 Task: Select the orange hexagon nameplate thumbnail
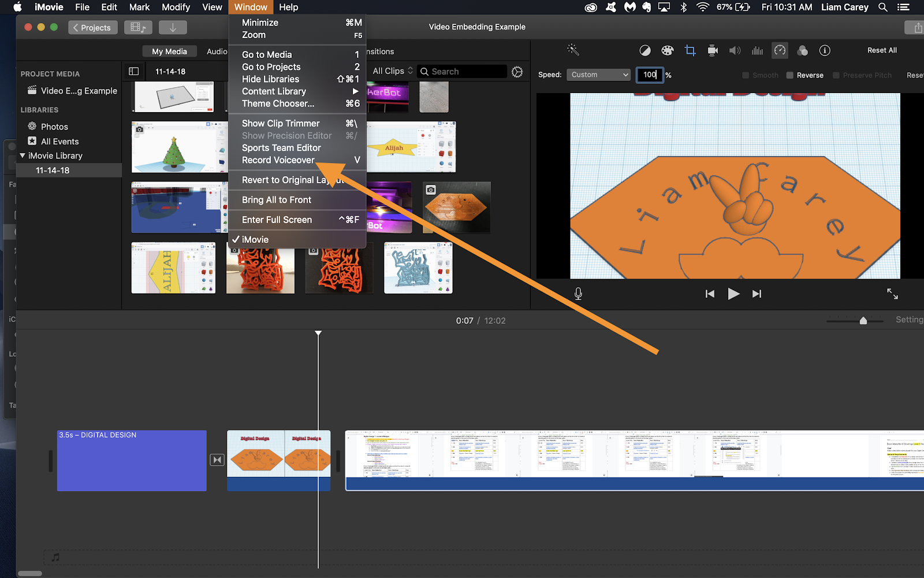pos(456,208)
